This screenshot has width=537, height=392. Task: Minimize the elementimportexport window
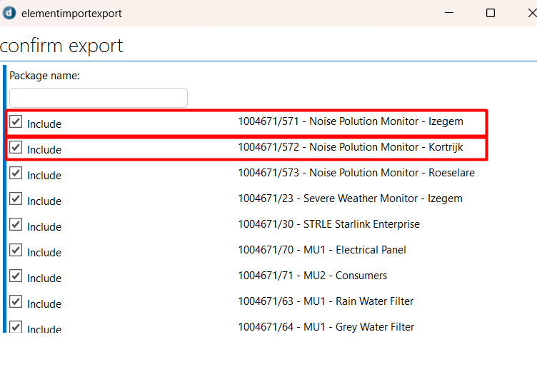(448, 13)
